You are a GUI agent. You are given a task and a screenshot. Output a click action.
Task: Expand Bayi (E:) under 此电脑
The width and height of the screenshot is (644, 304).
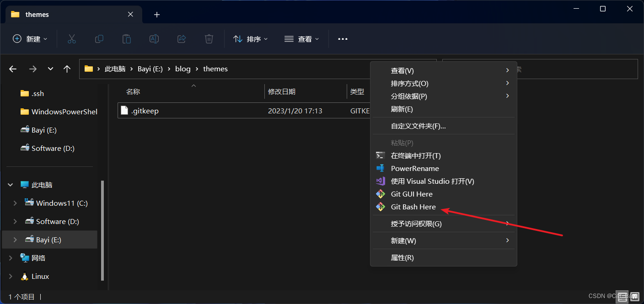[x=15, y=240]
